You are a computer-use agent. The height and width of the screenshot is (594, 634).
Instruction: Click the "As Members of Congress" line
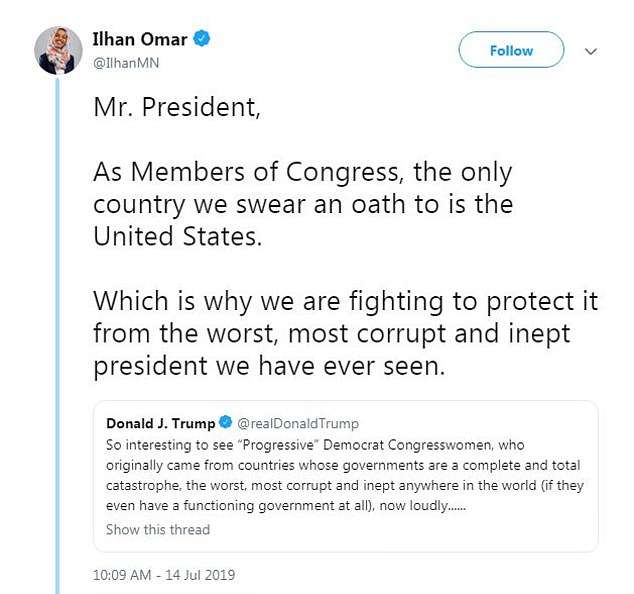pos(302,172)
